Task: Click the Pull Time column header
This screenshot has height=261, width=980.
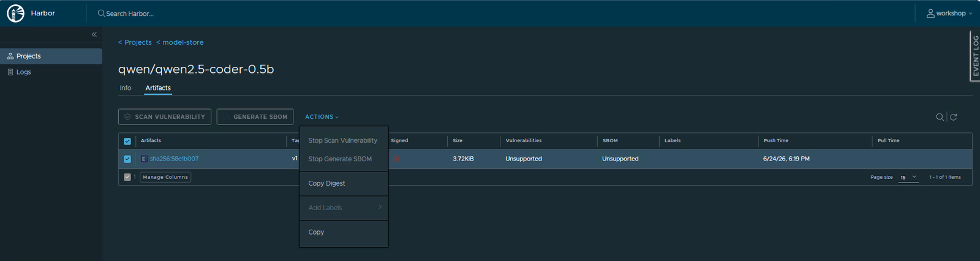Action: [888, 141]
